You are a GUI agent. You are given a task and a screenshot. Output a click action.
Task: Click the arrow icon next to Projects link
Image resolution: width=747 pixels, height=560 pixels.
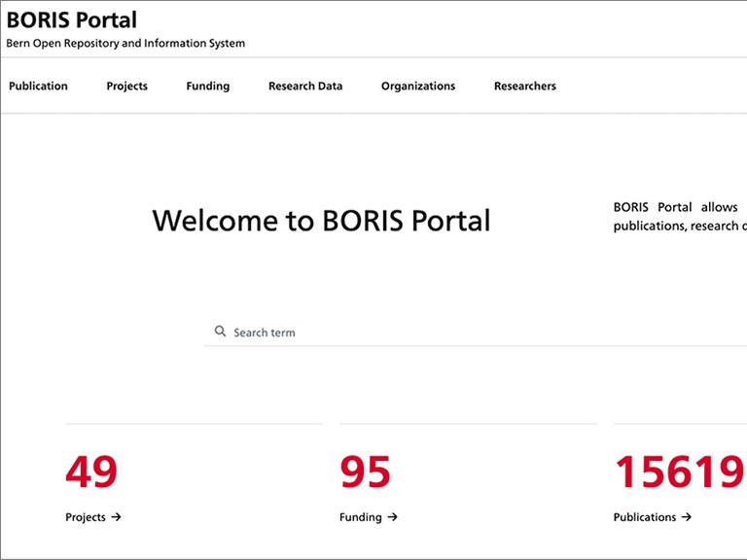[117, 516]
